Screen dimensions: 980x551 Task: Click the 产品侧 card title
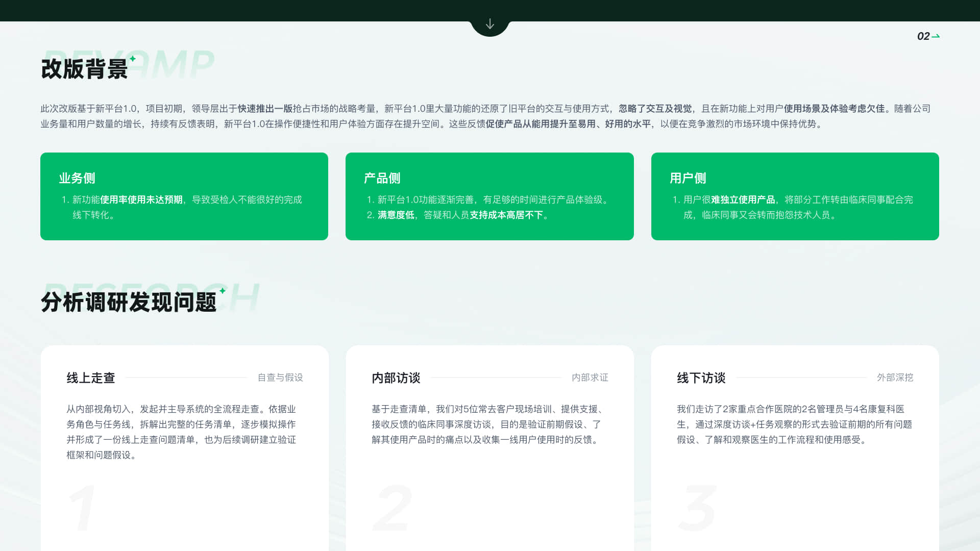(382, 178)
